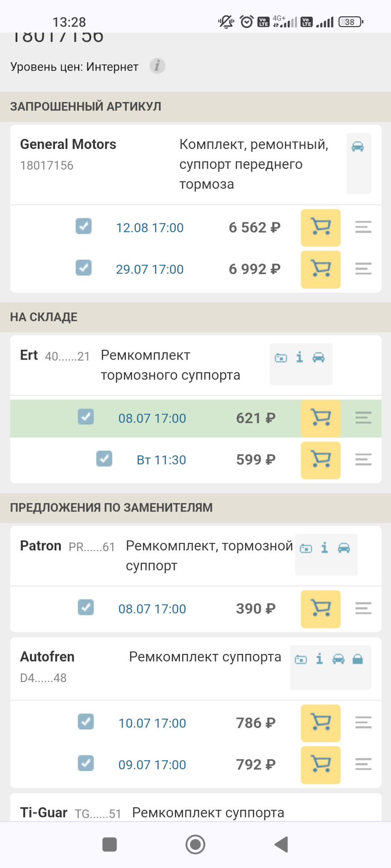The width and height of the screenshot is (391, 868).
Task: Tap Autofren's last (fourth) icon
Action: 358,659
